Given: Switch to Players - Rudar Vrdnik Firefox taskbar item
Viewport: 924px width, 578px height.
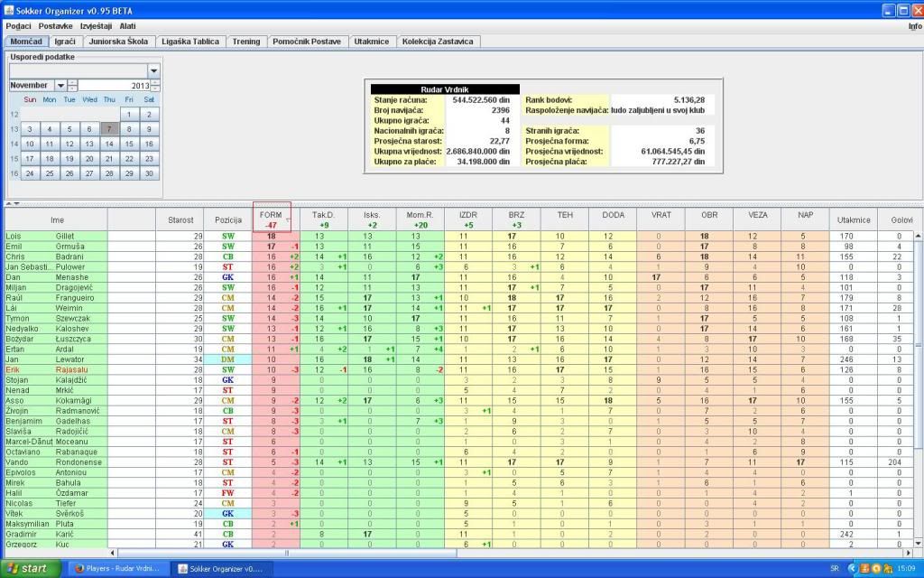Looking at the screenshot, I should [x=118, y=569].
